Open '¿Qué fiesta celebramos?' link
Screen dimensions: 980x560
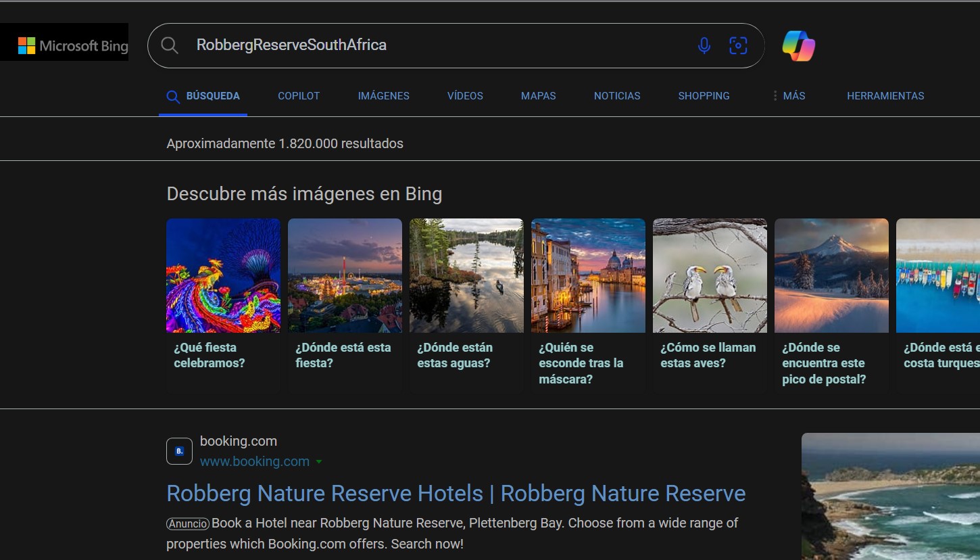pos(210,355)
